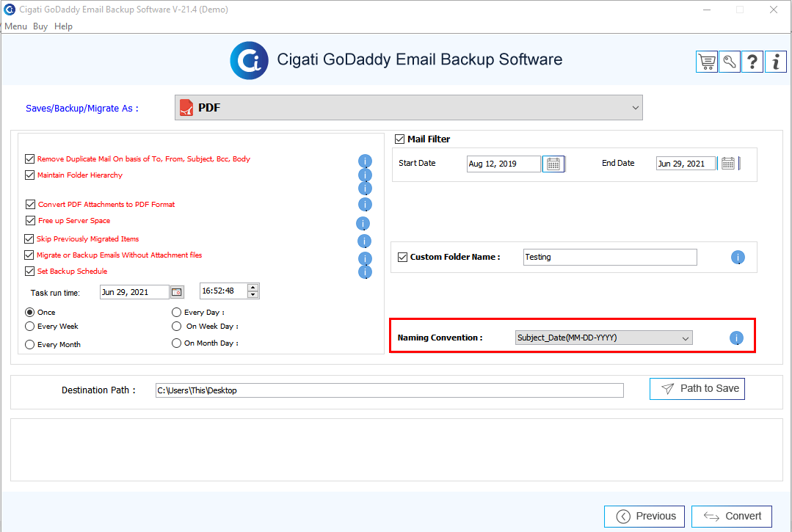
Task: Choose On Week Day option
Action: 176,327
